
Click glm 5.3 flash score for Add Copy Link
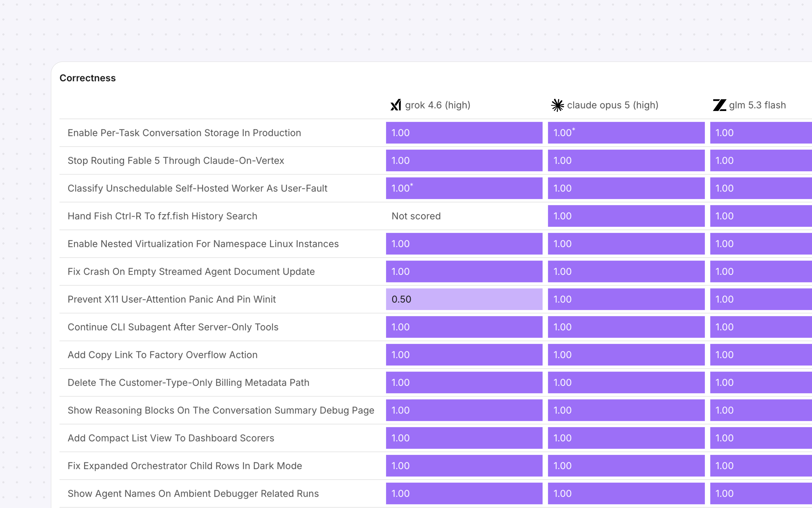tap(761, 355)
